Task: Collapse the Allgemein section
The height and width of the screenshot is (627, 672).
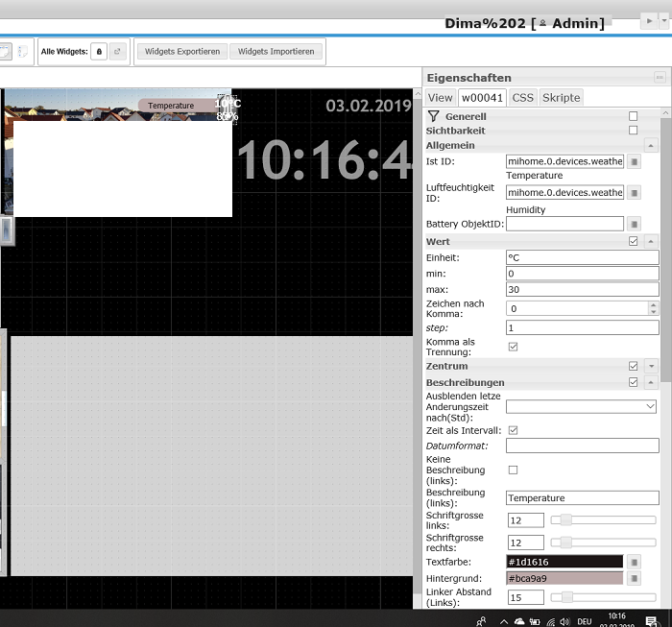Action: pos(651,145)
